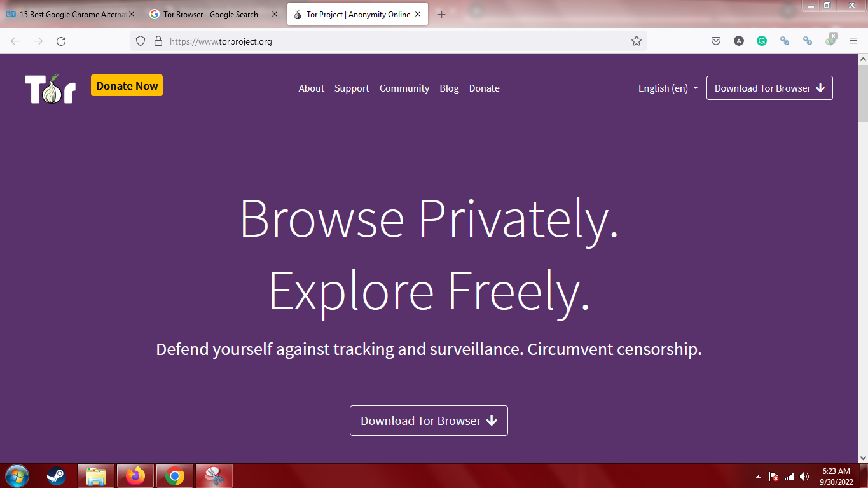
Task: Click the tracking protection shield icon
Action: pyautogui.click(x=141, y=41)
